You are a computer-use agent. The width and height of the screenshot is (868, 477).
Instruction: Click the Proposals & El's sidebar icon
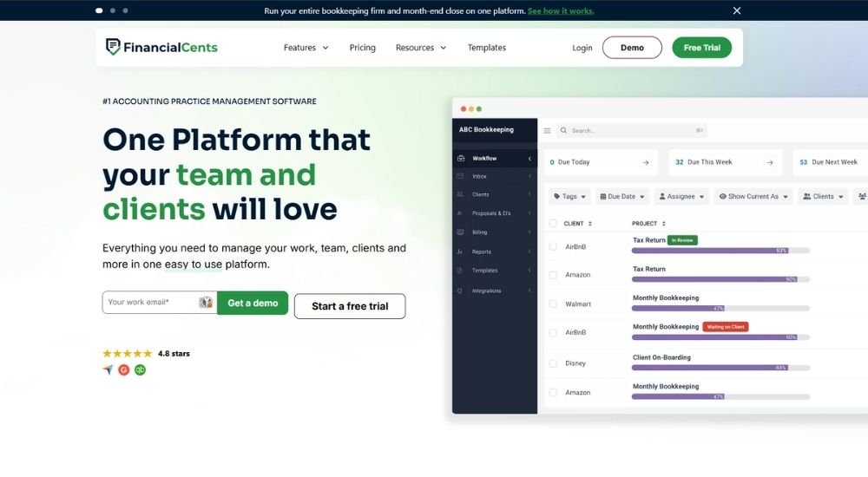point(459,213)
